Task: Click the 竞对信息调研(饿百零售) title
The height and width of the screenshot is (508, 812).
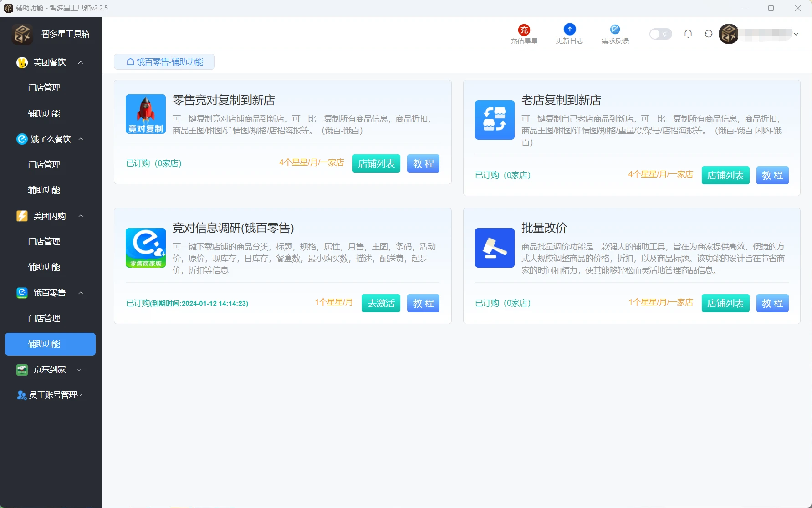Action: [x=233, y=228]
